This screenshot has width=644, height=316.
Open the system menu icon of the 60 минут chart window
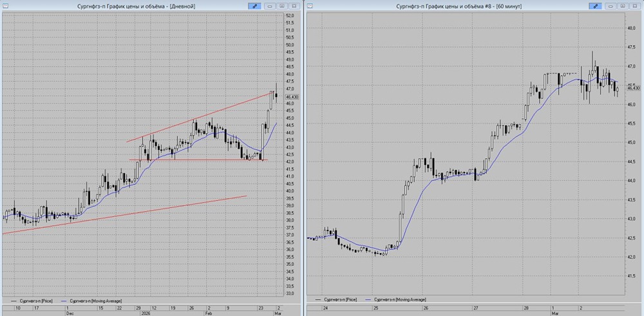point(310,6)
